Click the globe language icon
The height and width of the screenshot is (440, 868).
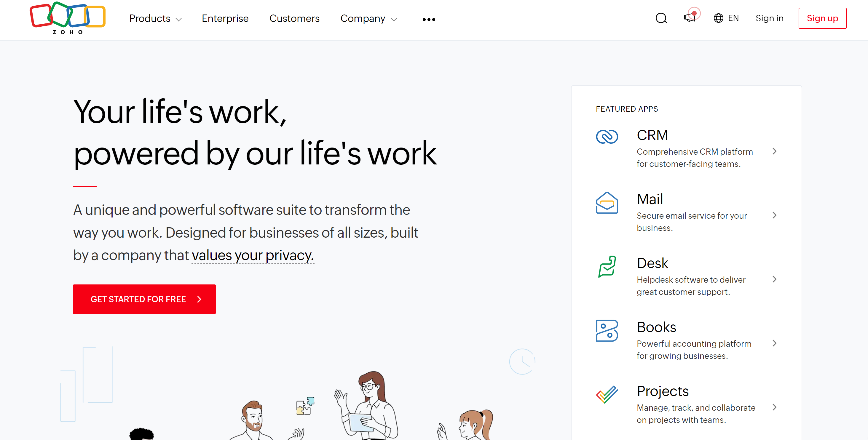(x=718, y=18)
